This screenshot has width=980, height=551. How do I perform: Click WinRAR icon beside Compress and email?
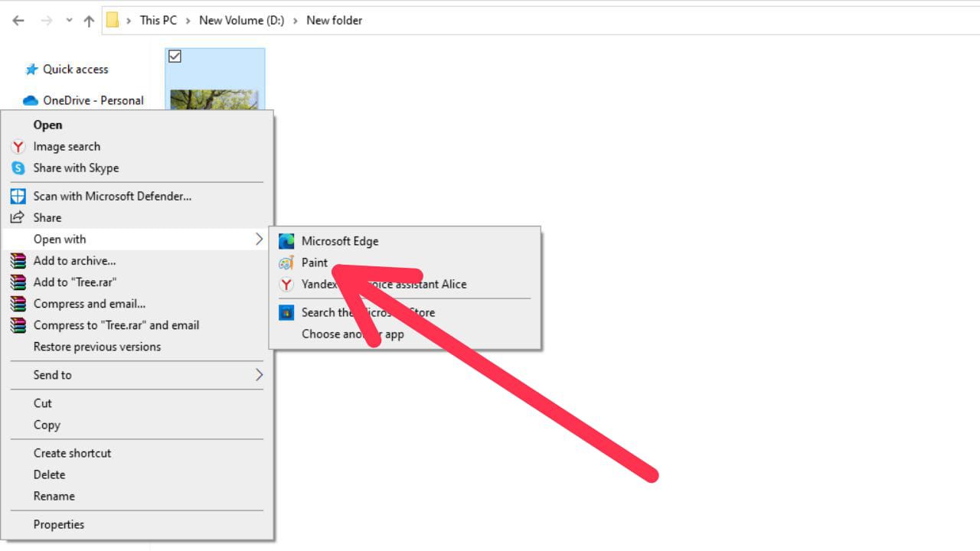pyautogui.click(x=18, y=303)
